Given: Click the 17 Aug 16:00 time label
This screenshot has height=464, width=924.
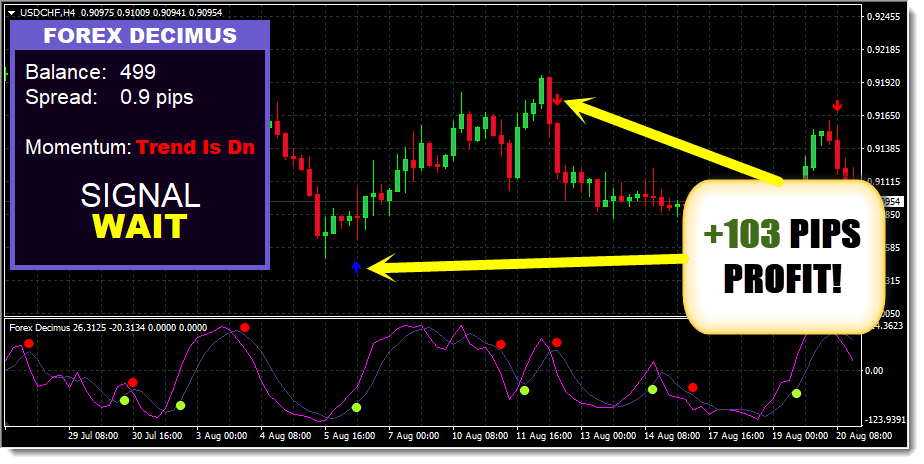Looking at the screenshot, I should [x=736, y=436].
